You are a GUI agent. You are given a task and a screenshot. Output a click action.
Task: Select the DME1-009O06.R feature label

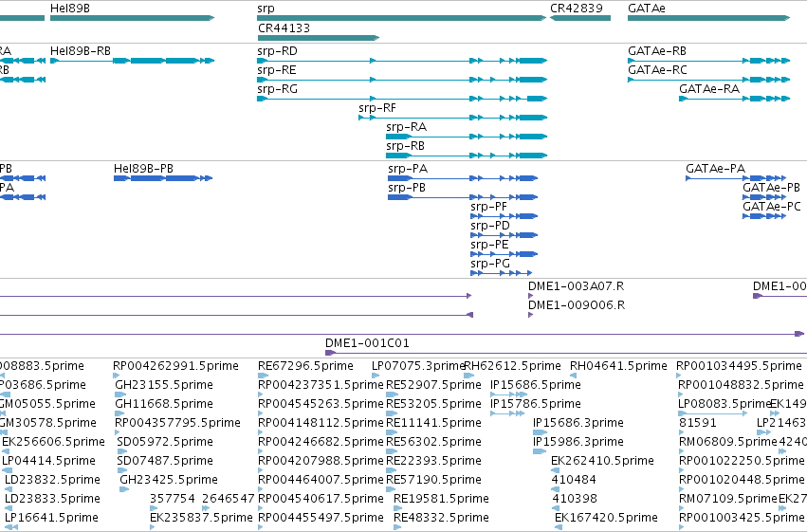tap(577, 305)
